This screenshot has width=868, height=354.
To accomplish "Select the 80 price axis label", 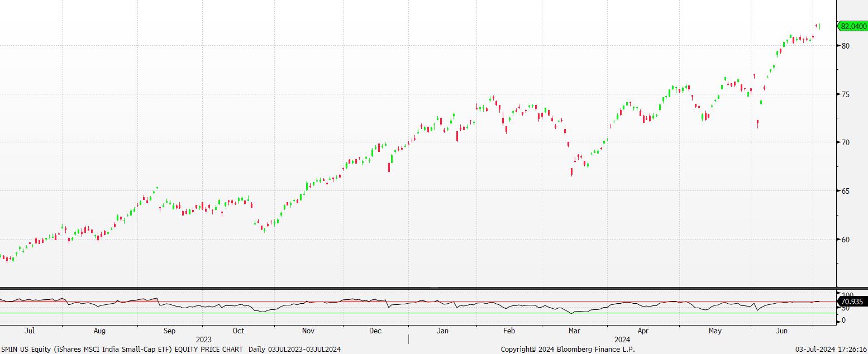I will 845,46.
